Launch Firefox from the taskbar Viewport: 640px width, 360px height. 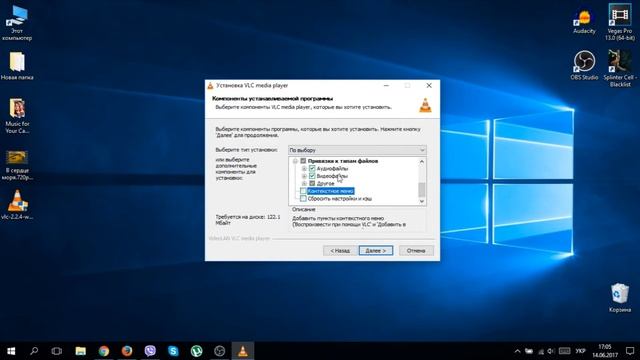(127, 351)
